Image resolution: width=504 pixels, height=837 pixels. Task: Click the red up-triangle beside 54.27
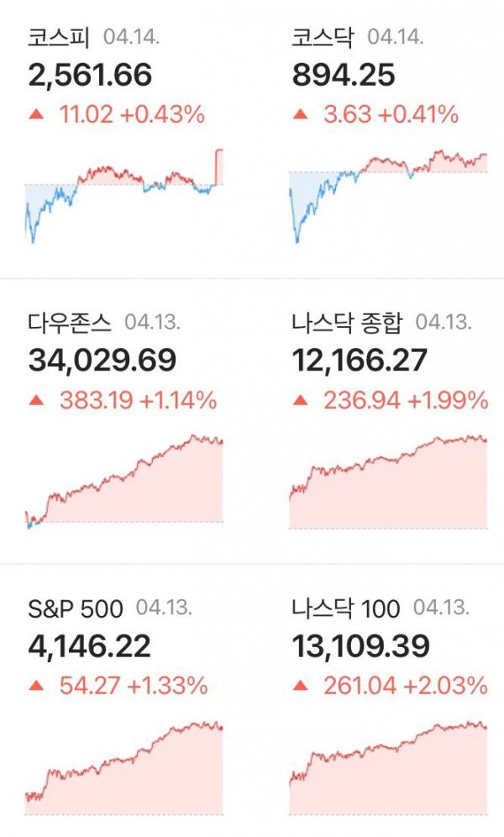tap(36, 685)
